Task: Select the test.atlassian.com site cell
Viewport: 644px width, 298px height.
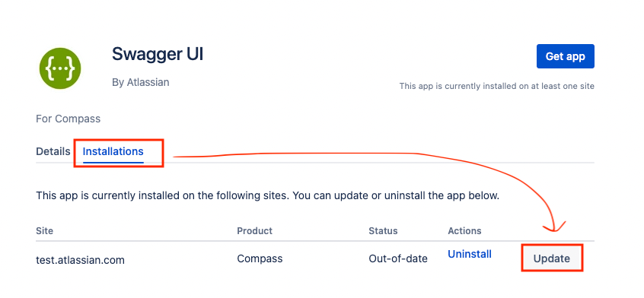Action: click(80, 260)
